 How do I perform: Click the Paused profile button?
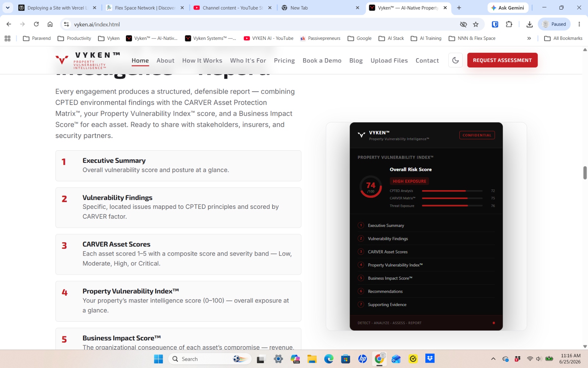(x=554, y=24)
